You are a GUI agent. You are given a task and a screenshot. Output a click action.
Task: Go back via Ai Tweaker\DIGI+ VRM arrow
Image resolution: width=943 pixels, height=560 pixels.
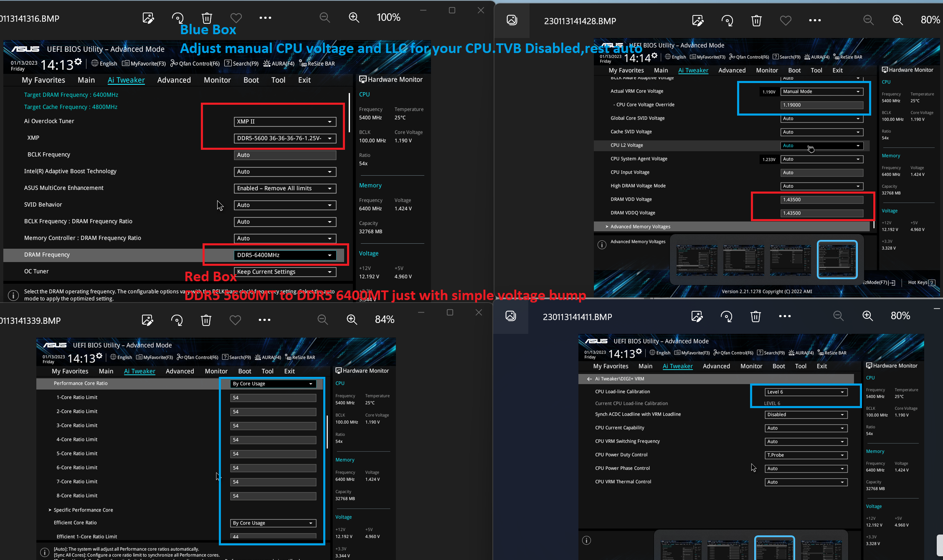click(x=589, y=379)
